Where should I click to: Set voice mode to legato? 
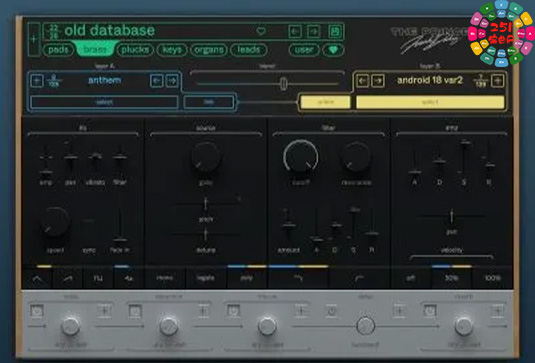pos(205,279)
